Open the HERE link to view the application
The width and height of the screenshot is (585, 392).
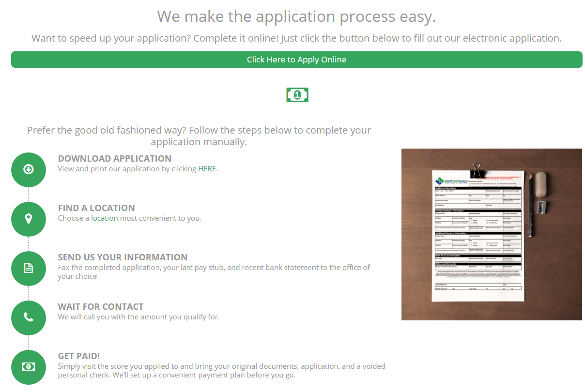pyautogui.click(x=207, y=169)
